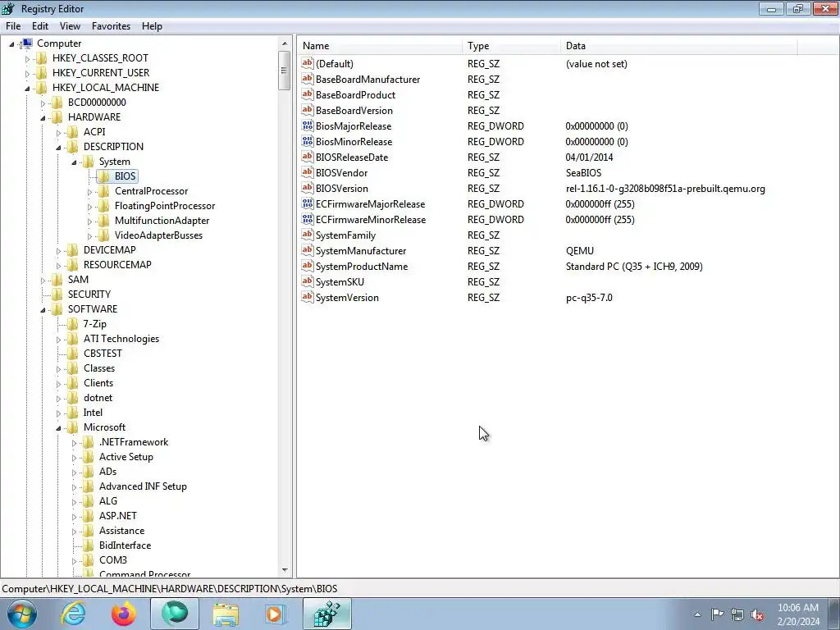Screen dimensions: 840x630
Task: Open the Help menu
Action: 152,25
